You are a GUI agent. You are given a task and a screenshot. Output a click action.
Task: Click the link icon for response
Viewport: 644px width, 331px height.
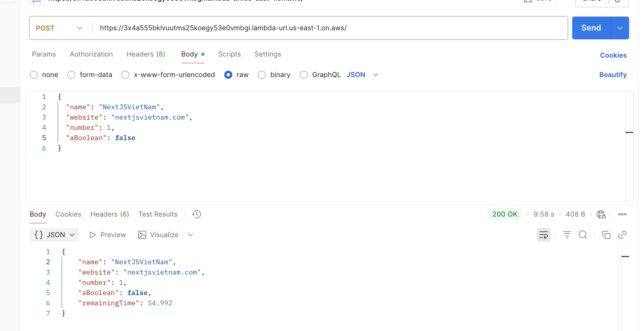pos(622,235)
